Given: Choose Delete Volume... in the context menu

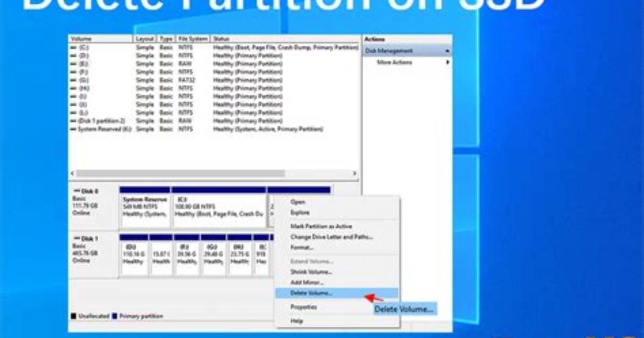Looking at the screenshot, I should [337, 293].
